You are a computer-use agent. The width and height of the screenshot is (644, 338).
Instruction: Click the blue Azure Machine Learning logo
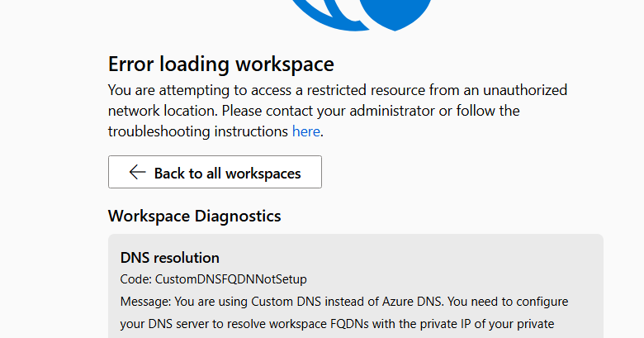[x=362, y=15]
